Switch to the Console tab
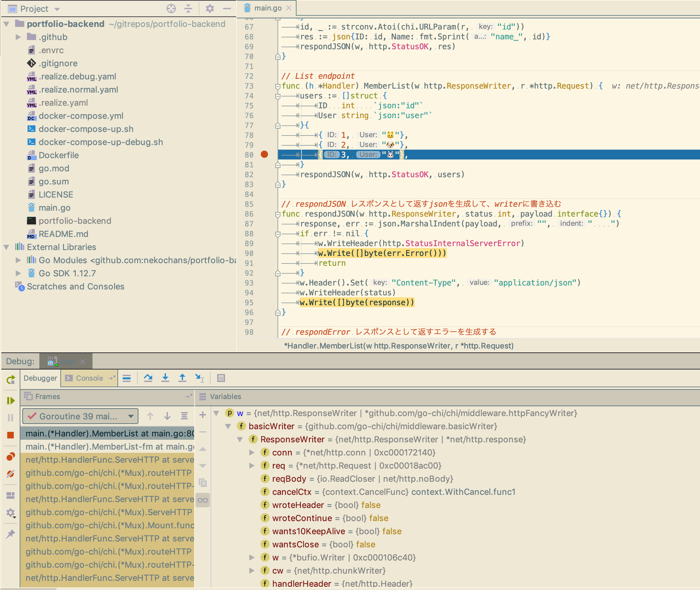The image size is (700, 590). coord(89,378)
